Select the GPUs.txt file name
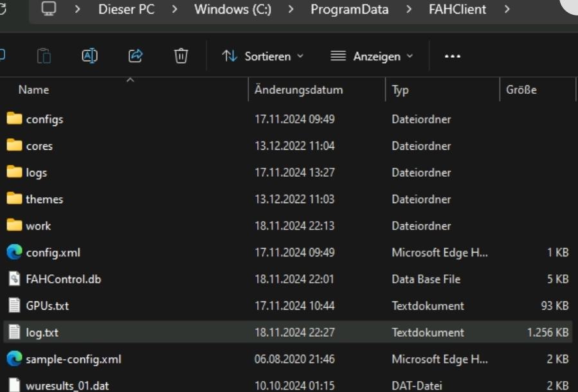This screenshot has height=392, width=578. pyautogui.click(x=47, y=305)
